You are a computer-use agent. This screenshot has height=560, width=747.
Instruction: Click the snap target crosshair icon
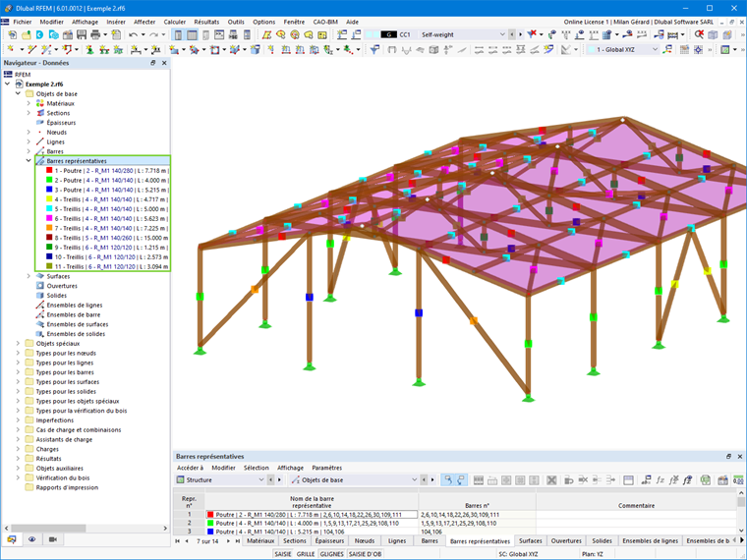pyautogui.click(x=698, y=49)
